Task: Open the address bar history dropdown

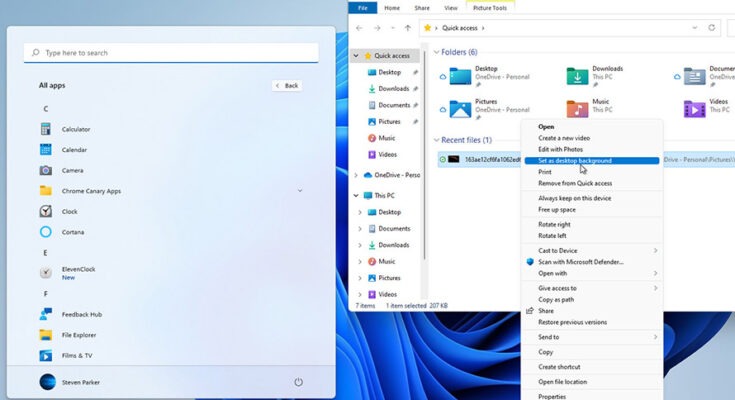Action: [x=695, y=28]
